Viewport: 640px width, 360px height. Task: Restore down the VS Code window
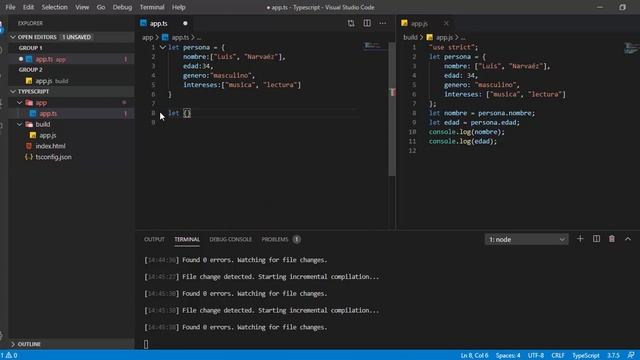pos(622,7)
